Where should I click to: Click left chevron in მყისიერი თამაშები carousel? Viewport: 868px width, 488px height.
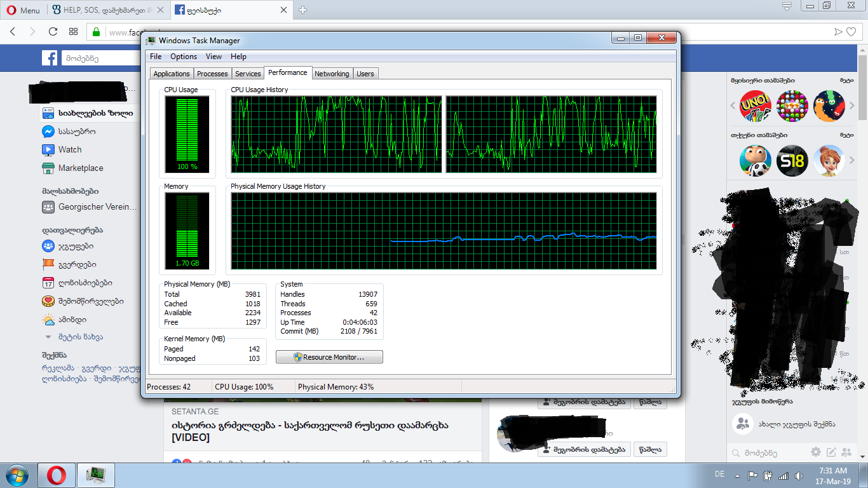click(733, 106)
